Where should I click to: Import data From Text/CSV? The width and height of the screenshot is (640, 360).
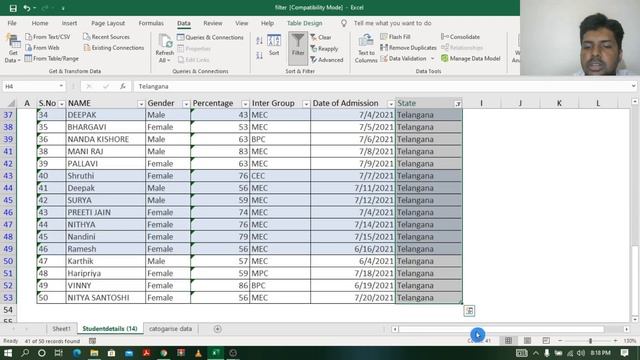pyautogui.click(x=48, y=37)
